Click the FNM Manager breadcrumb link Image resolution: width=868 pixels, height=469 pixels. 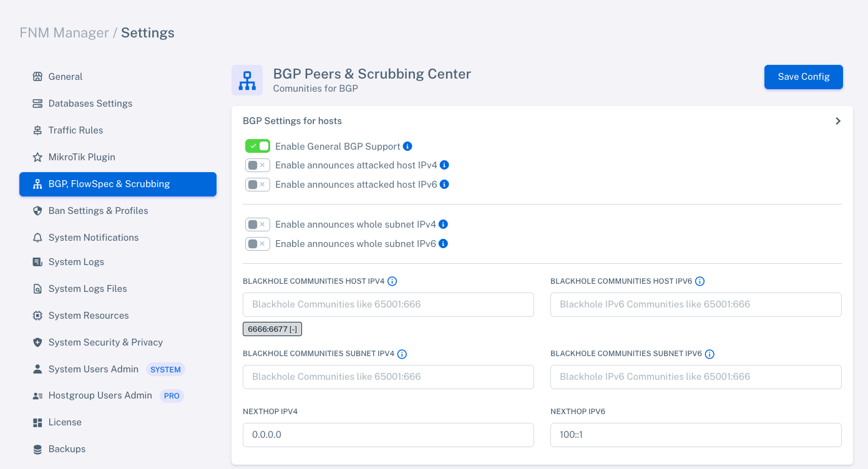point(64,33)
